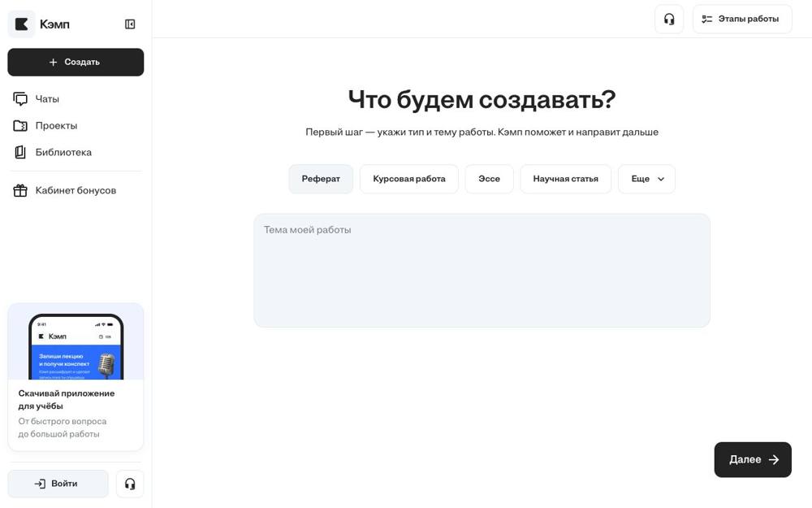Click the text От быстрого вопроса до большой работы
This screenshot has height=508, width=812.
pyautogui.click(x=63, y=428)
